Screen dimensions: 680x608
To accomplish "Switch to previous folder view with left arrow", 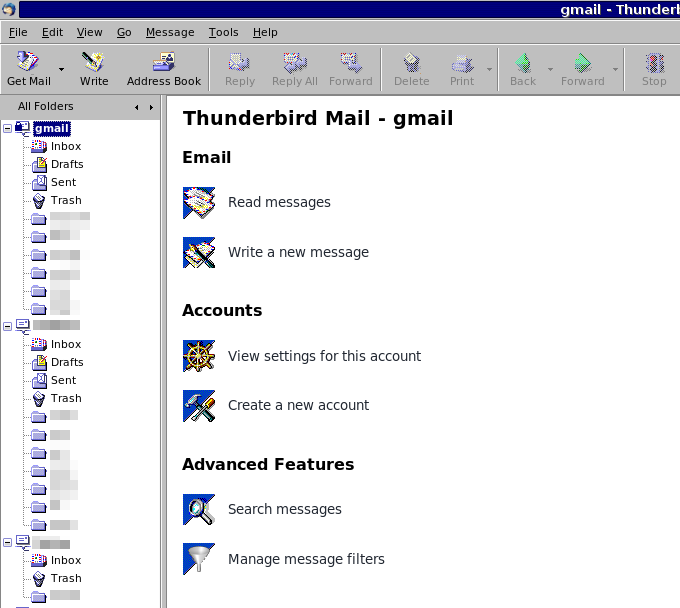I will 137,107.
